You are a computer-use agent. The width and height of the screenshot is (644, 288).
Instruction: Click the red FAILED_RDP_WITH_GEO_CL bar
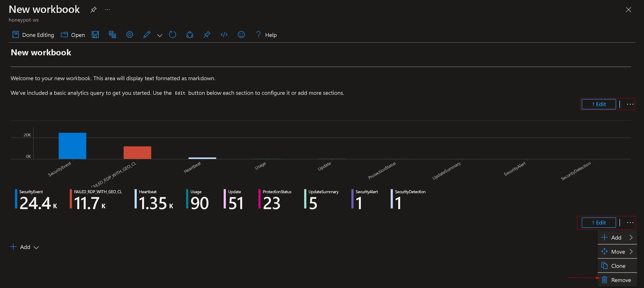click(x=137, y=153)
